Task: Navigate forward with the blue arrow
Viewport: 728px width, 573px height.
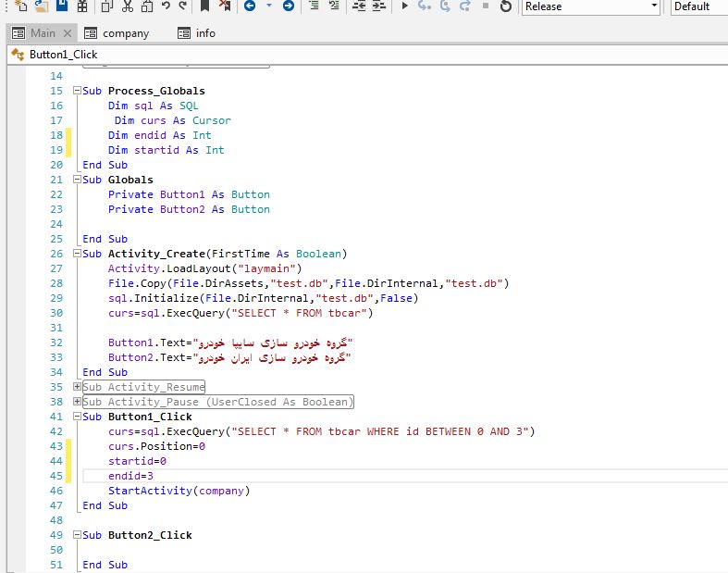Action: [289, 6]
